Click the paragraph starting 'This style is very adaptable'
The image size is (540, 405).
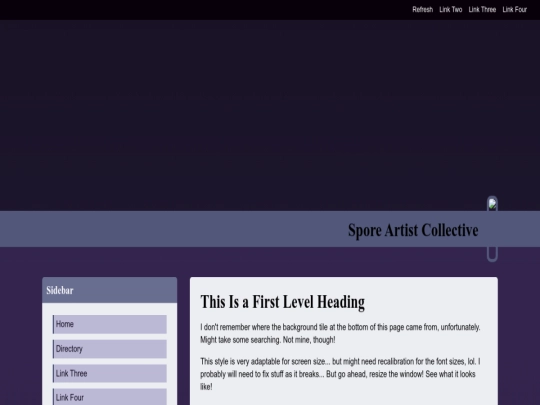coord(340,374)
